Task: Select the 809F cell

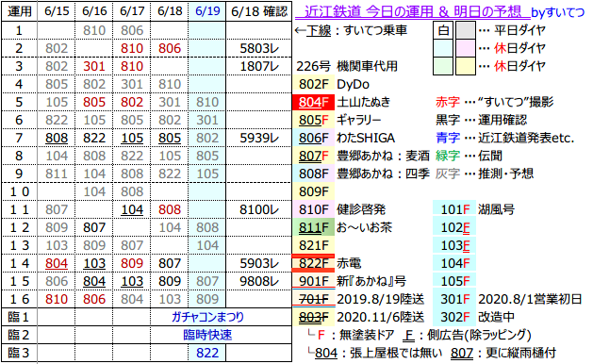Action: (x=314, y=191)
